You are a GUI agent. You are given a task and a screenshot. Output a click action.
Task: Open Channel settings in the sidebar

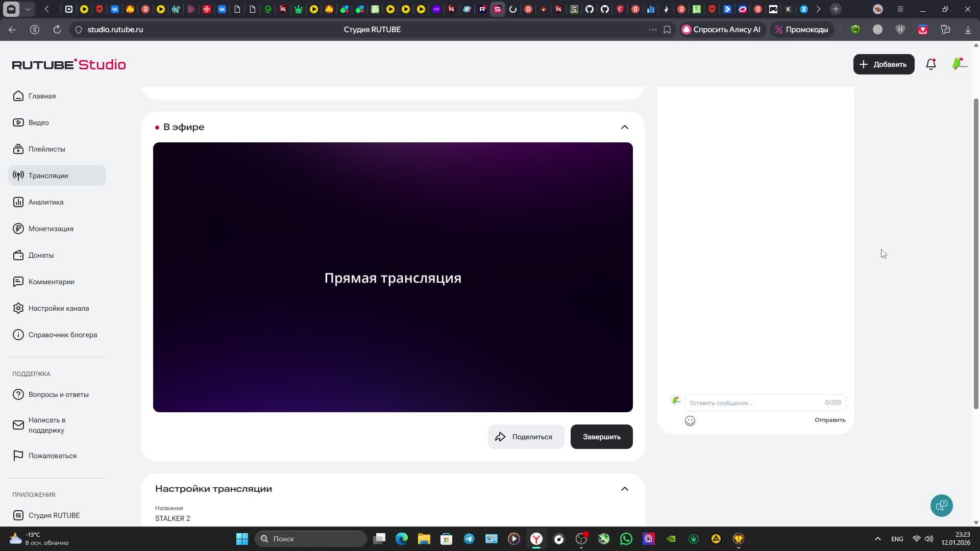click(58, 308)
